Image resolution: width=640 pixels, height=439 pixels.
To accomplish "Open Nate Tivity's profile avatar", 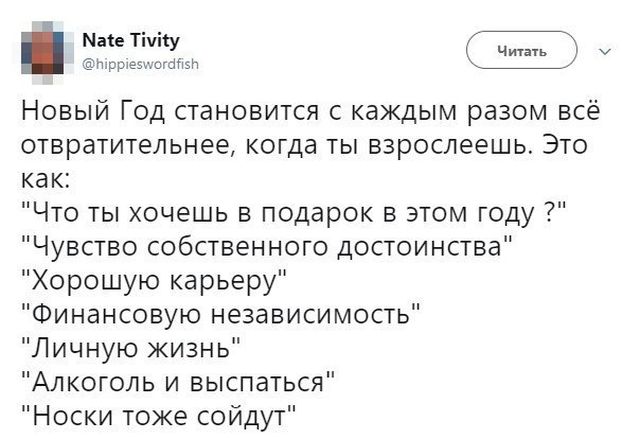I will 47,50.
